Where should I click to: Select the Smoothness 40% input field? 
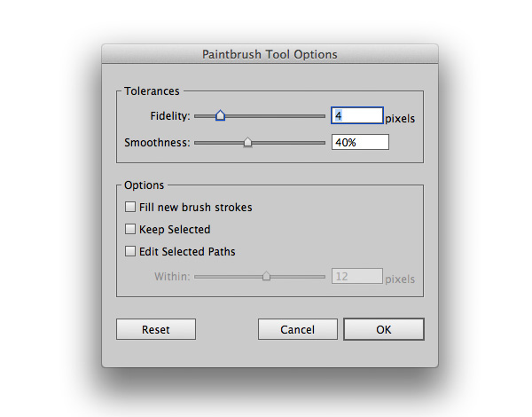(360, 142)
